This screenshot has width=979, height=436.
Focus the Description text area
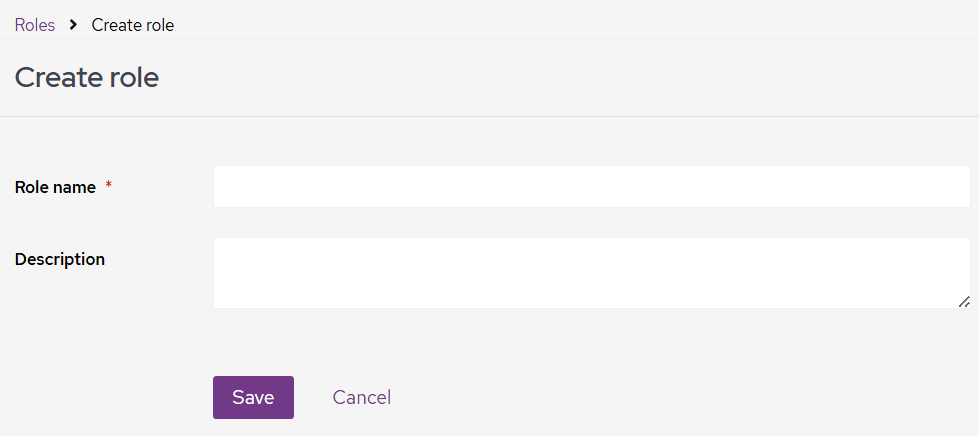coord(591,272)
